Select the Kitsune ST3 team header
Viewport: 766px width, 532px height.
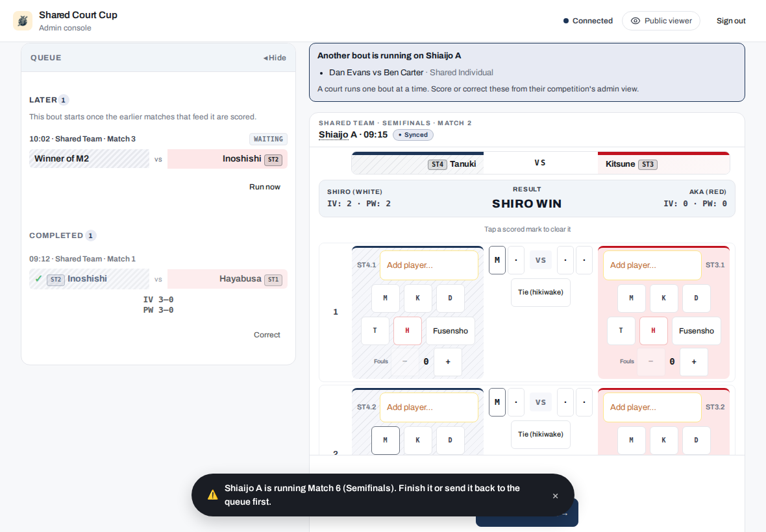pos(664,164)
